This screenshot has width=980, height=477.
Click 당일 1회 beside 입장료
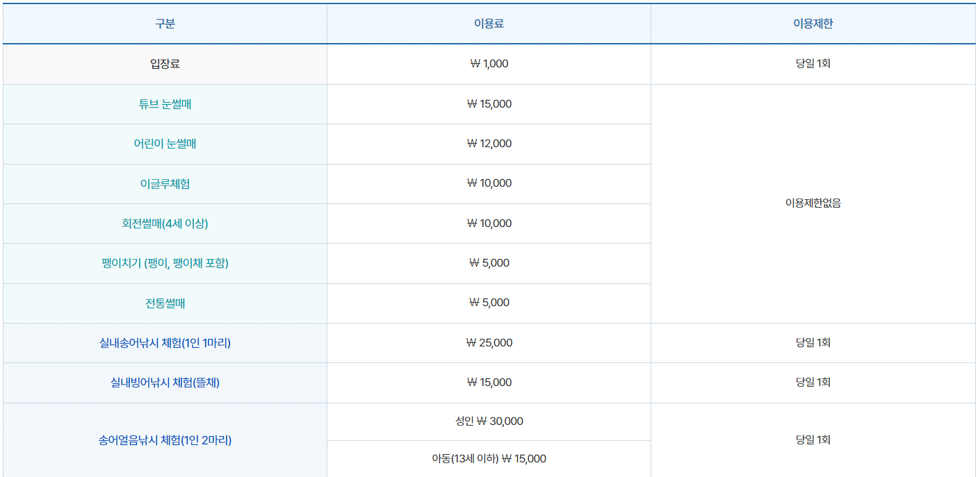[x=813, y=63]
